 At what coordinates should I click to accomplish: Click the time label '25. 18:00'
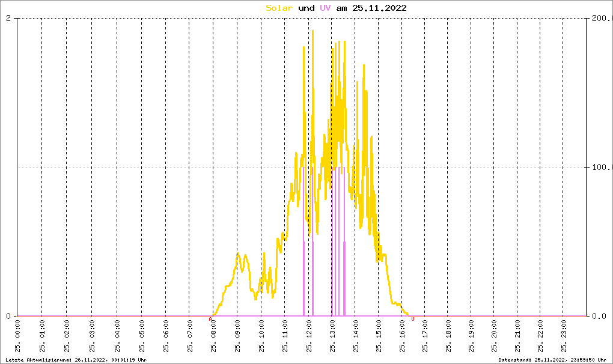[x=448, y=336]
